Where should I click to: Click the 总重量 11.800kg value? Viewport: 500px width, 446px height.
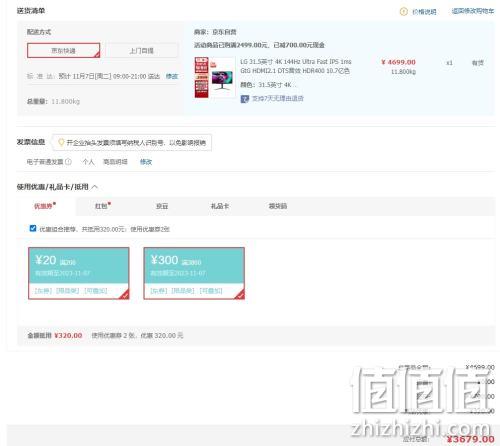tap(65, 101)
